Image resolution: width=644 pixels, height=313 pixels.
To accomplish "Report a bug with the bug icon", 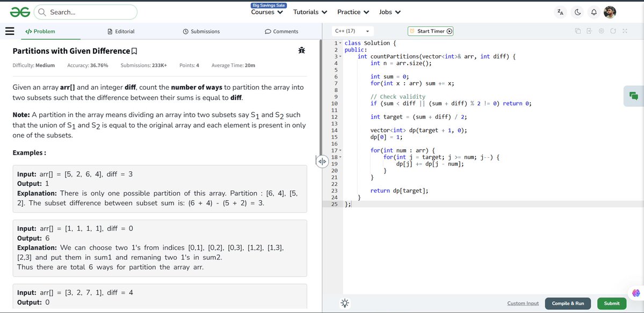I will click(x=301, y=50).
